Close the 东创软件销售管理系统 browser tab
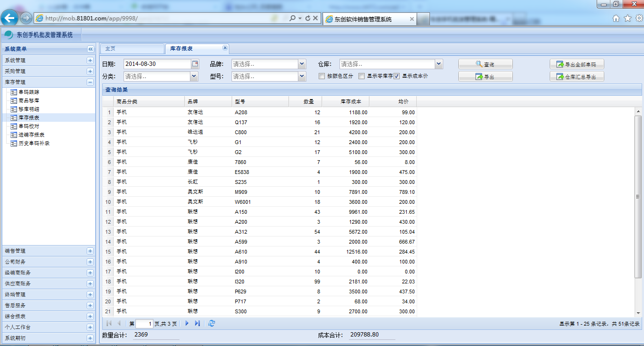The height and width of the screenshot is (346, 644). [x=411, y=19]
